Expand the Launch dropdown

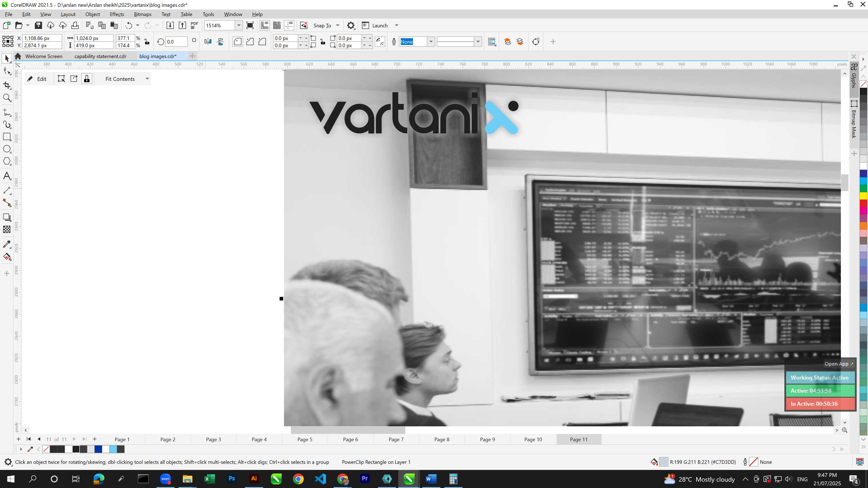(x=397, y=26)
